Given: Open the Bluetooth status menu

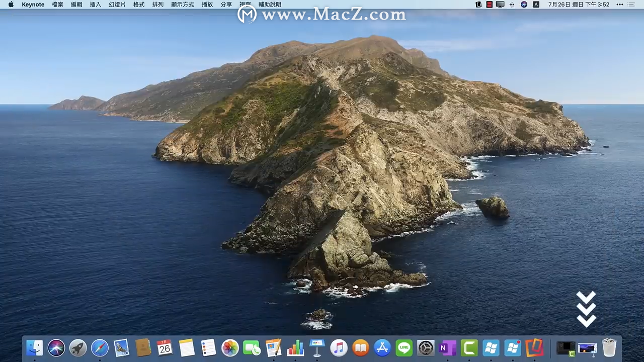Looking at the screenshot, I should pos(512,5).
